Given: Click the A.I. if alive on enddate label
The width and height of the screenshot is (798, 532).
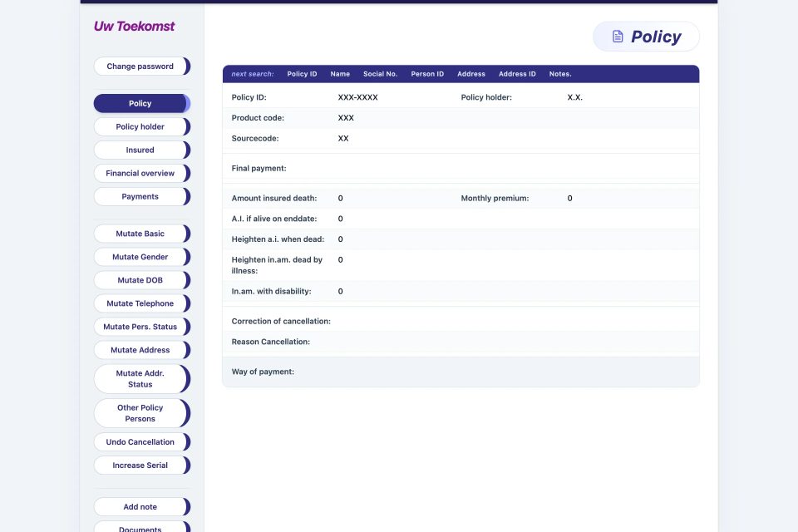Looking at the screenshot, I should tap(274, 219).
